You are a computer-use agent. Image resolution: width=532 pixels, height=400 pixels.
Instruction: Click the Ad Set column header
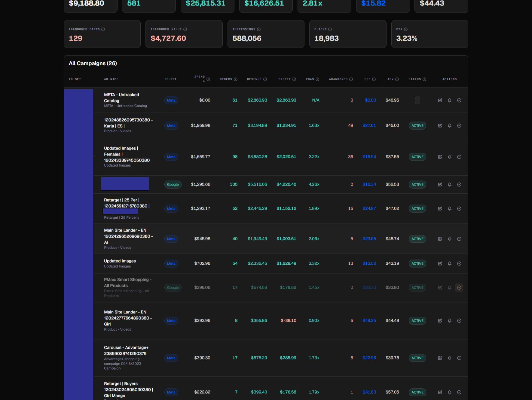coord(75,79)
